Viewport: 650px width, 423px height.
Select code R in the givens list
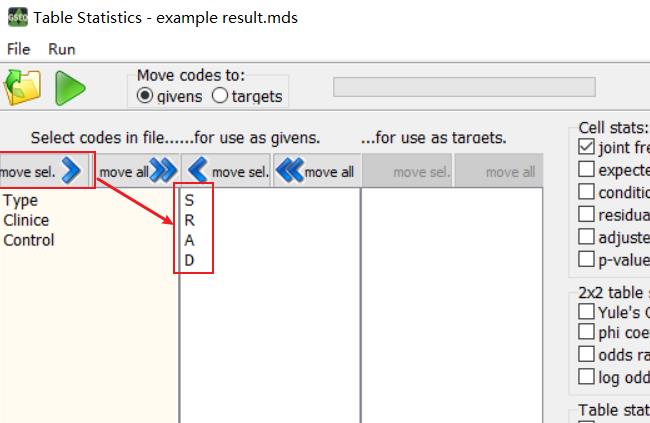(x=189, y=220)
